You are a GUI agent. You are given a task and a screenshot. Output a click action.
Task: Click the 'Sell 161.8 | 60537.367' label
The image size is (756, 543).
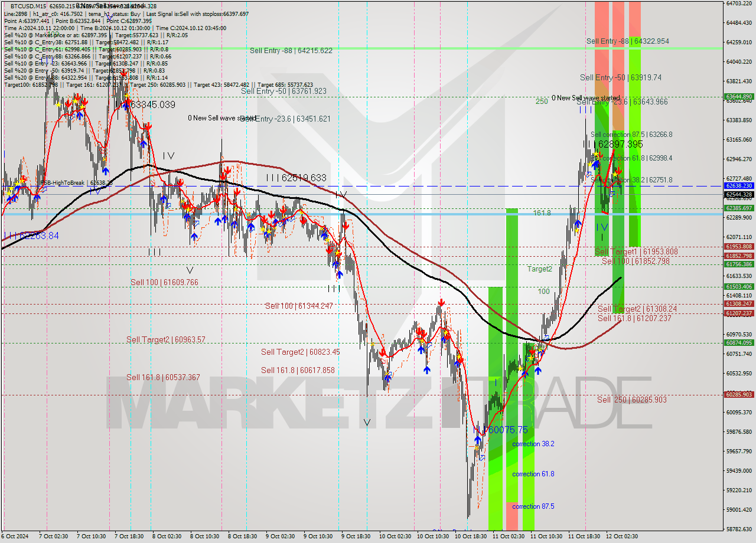pyautogui.click(x=163, y=377)
